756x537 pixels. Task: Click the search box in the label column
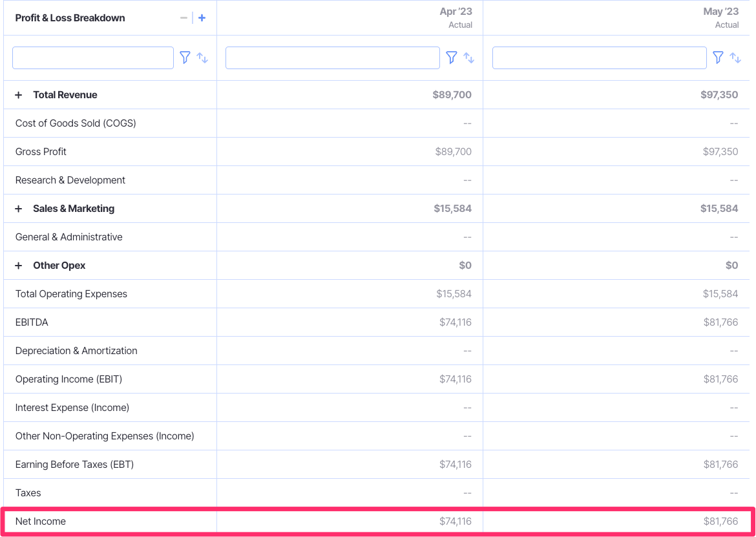[x=92, y=58]
